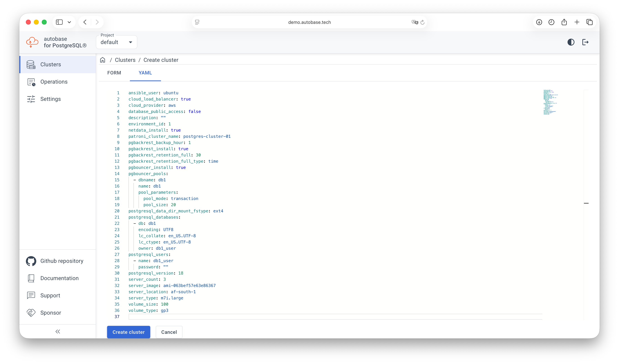
Task: Switch to the FORM tab
Action: click(x=114, y=73)
